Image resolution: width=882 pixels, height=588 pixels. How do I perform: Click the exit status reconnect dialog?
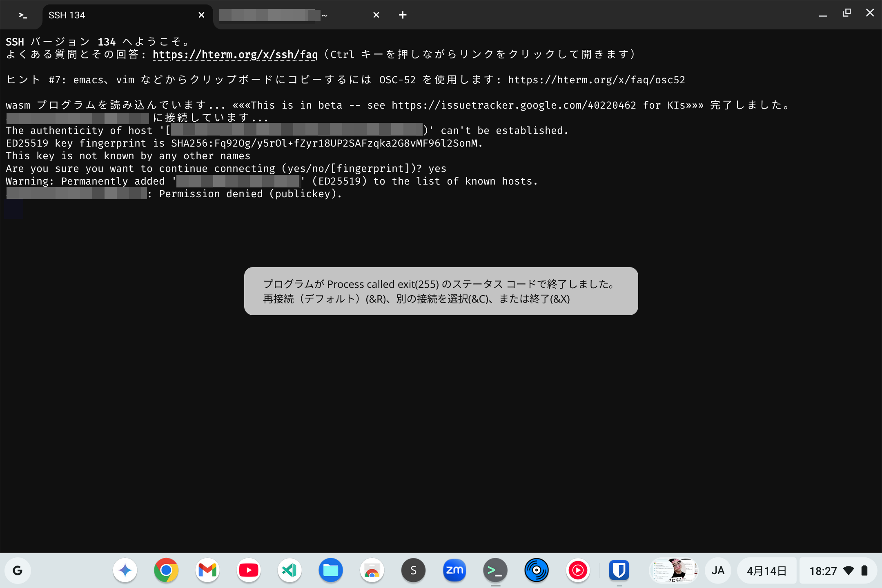pos(441,291)
